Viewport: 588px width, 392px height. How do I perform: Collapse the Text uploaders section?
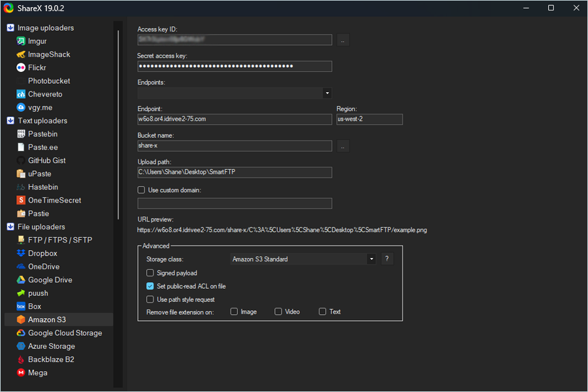(x=10, y=121)
